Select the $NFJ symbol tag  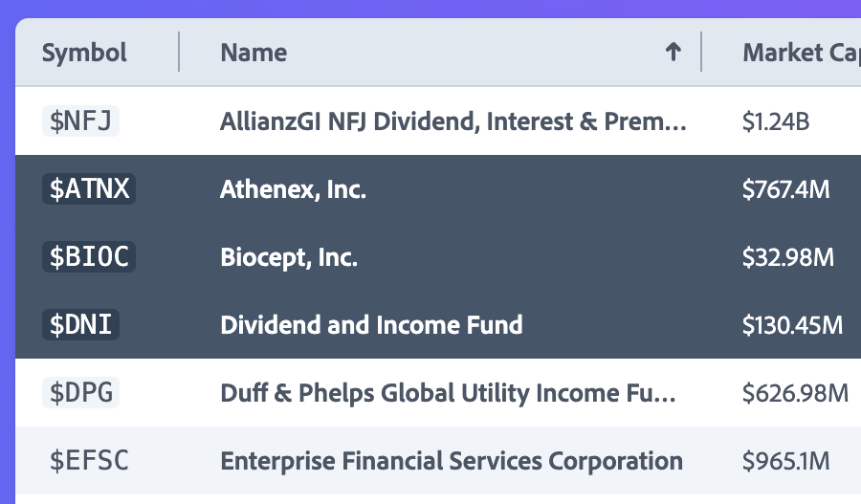[x=80, y=121]
